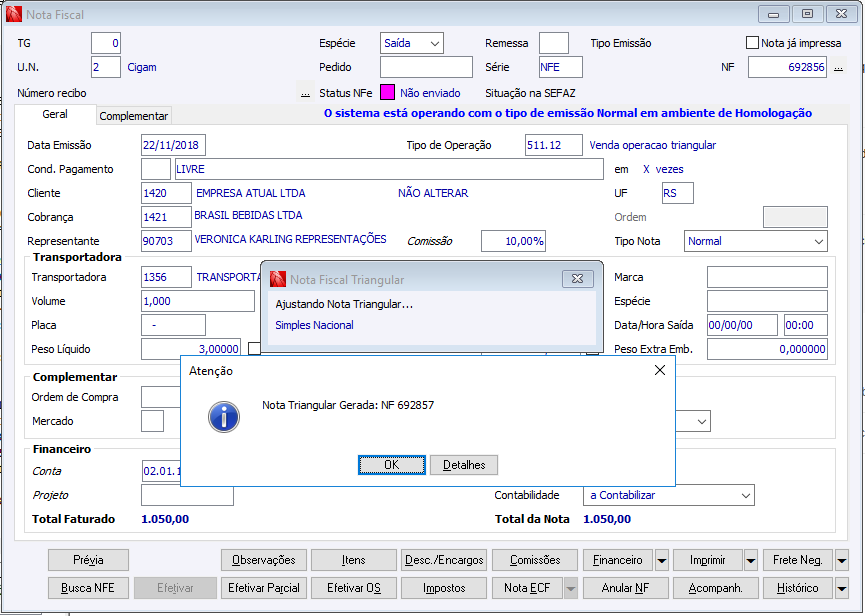Switch to the Complementar tab

134,116
